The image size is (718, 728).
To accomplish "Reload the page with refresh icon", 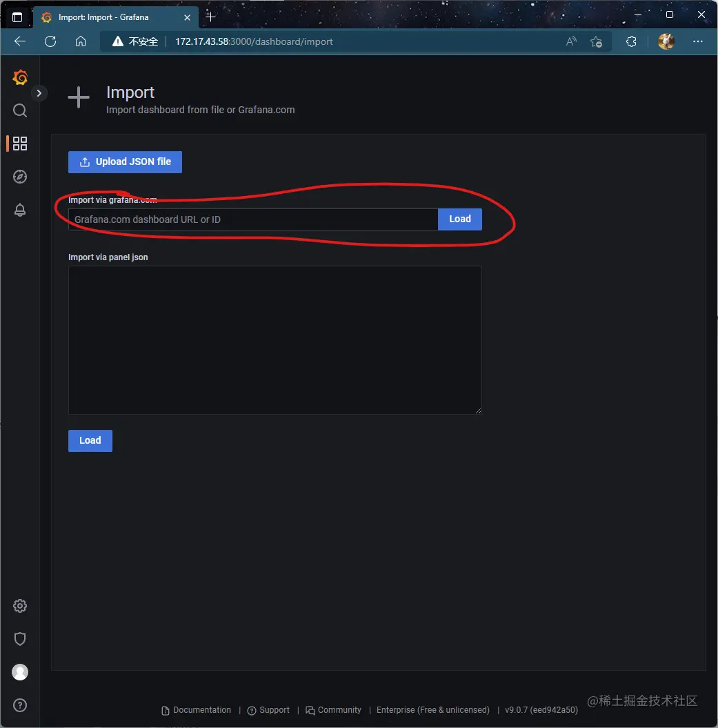I will [x=50, y=42].
